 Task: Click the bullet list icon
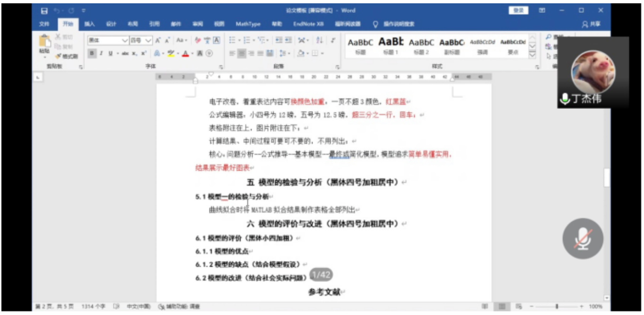[x=233, y=41]
